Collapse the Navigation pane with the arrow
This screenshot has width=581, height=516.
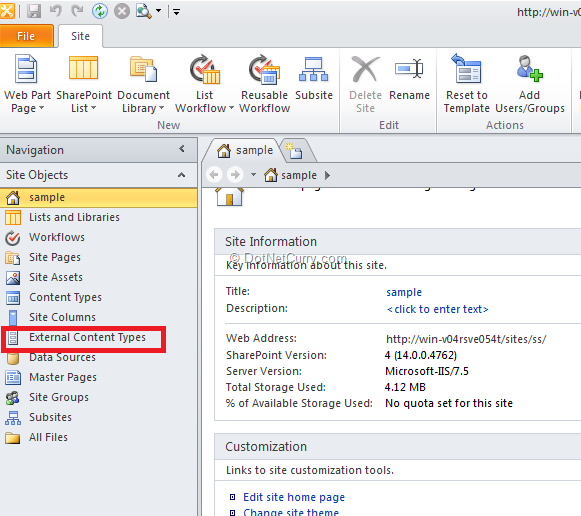[182, 149]
